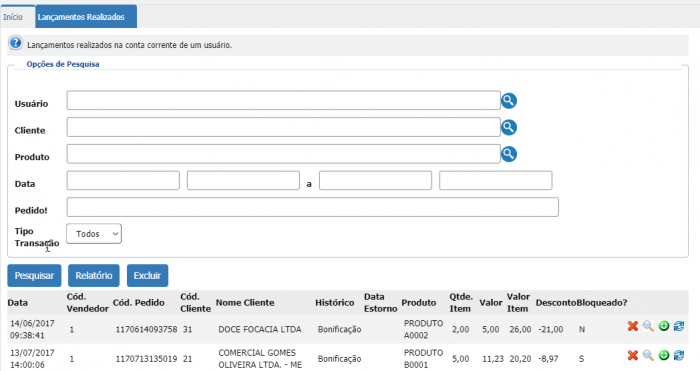Open the Cliente search lookup icon
The image size is (700, 371).
(508, 127)
